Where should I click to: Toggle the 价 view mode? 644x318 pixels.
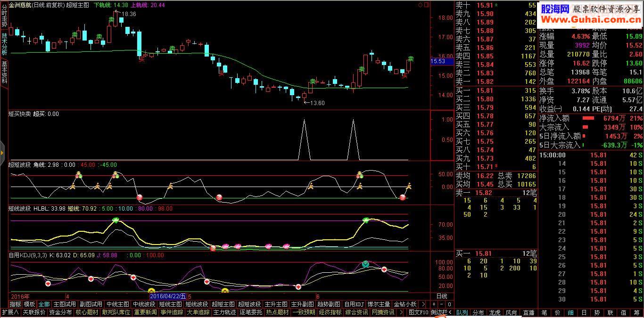557,312
